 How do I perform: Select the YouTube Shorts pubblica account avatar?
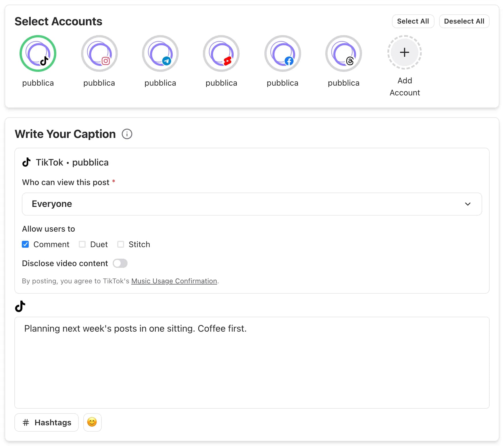(221, 53)
